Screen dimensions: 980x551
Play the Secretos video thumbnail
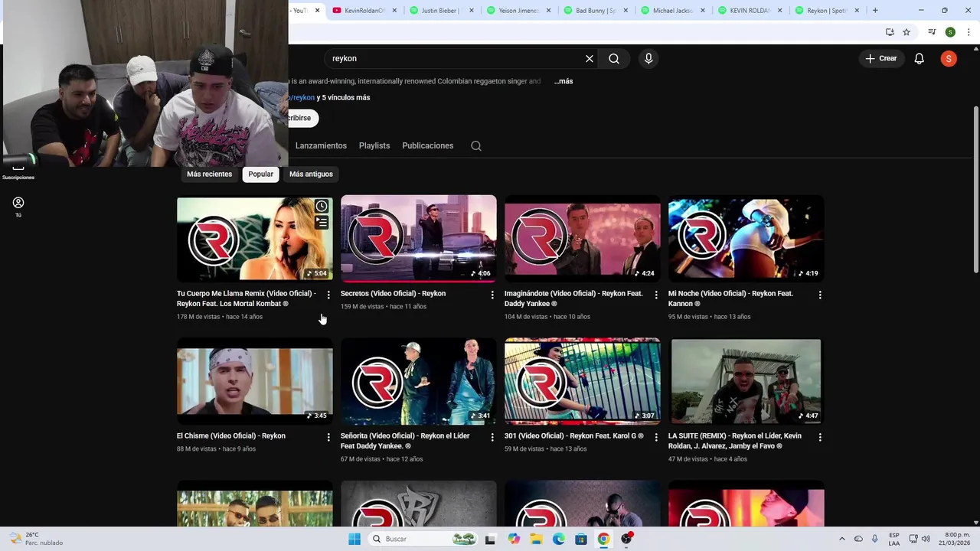point(419,239)
